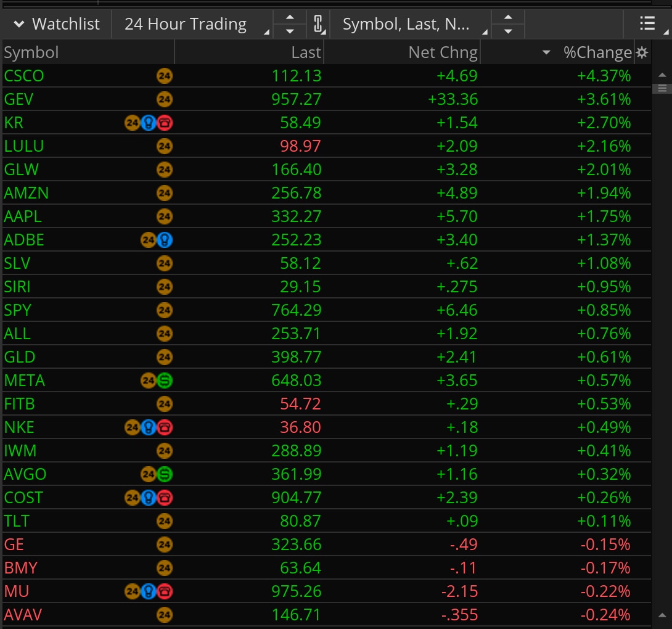672x629 pixels.
Task: Click the red phone icon in the COST row
Action: pyautogui.click(x=165, y=498)
